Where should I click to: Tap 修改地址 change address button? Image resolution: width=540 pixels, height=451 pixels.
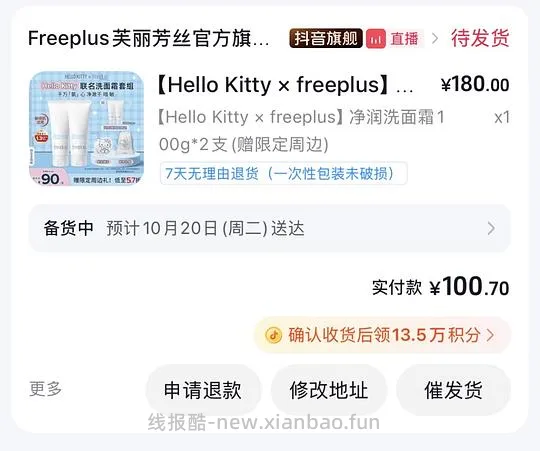click(x=329, y=390)
